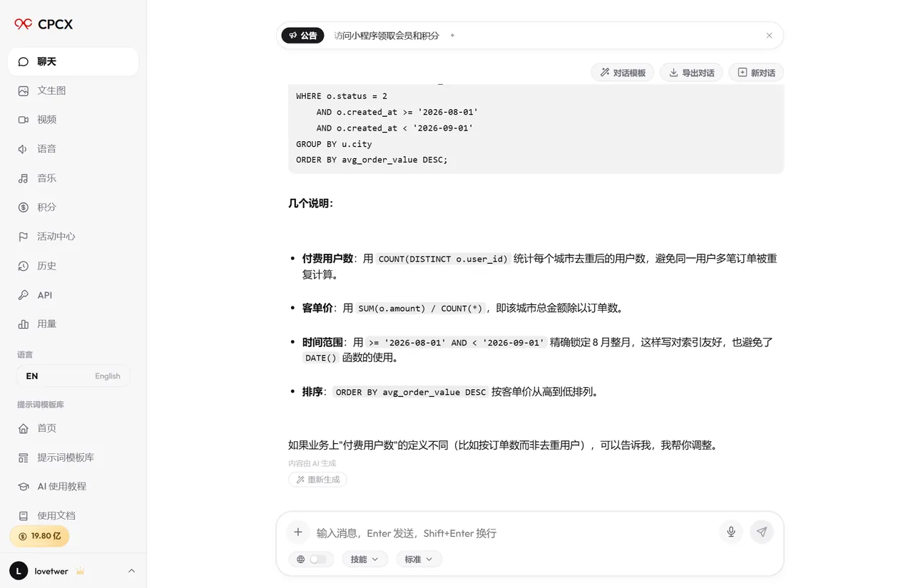Click the 积分 points coin icon
Image resolution: width=913 pixels, height=588 pixels.
point(24,207)
